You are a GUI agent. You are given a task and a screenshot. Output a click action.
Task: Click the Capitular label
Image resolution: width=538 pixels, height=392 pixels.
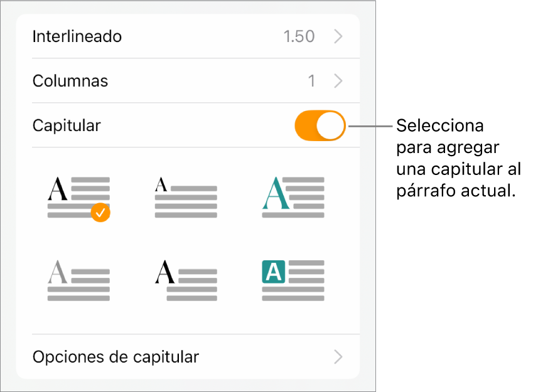(x=67, y=125)
